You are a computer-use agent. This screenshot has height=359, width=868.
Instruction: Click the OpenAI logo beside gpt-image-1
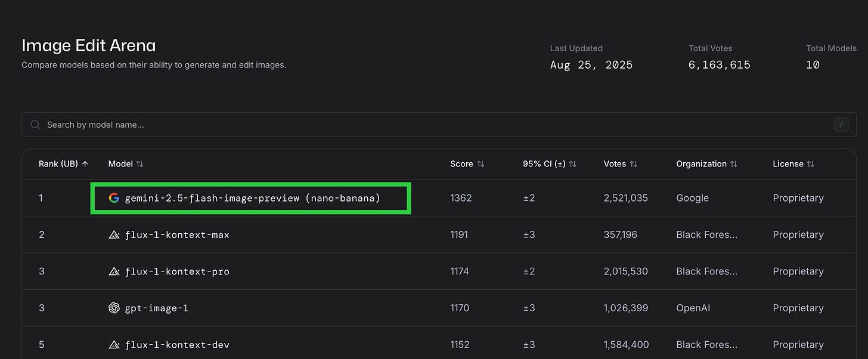coord(114,308)
